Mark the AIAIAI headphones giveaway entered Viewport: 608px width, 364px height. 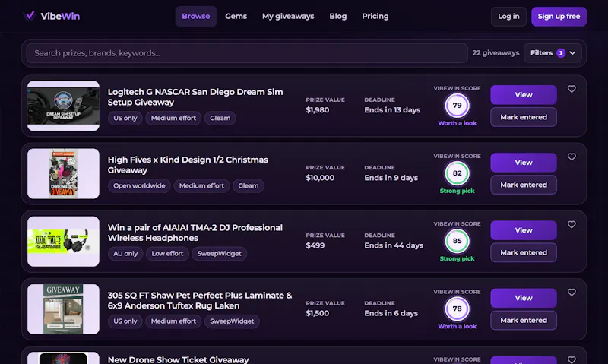click(x=524, y=253)
